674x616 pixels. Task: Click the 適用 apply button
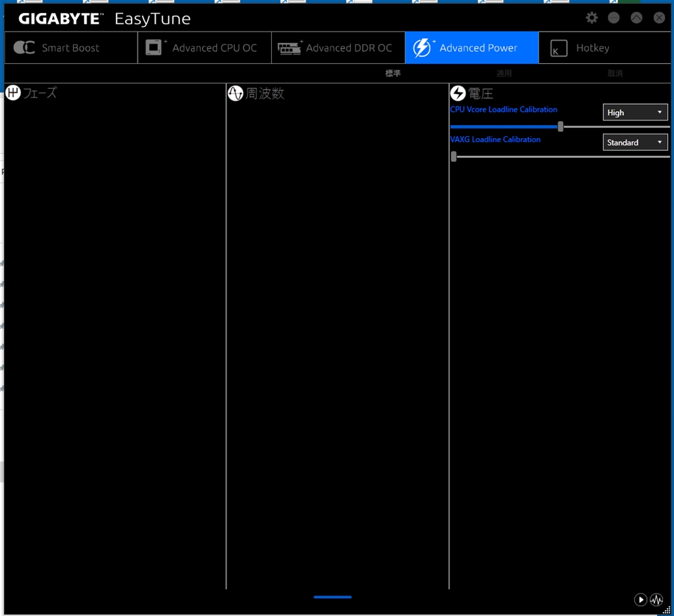point(504,74)
